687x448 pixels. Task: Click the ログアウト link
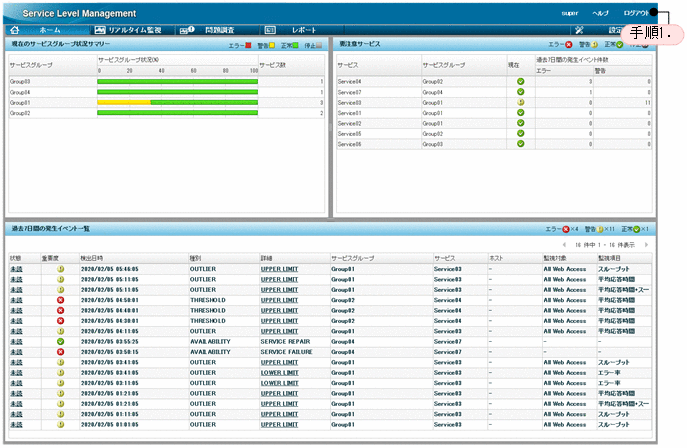(x=635, y=13)
